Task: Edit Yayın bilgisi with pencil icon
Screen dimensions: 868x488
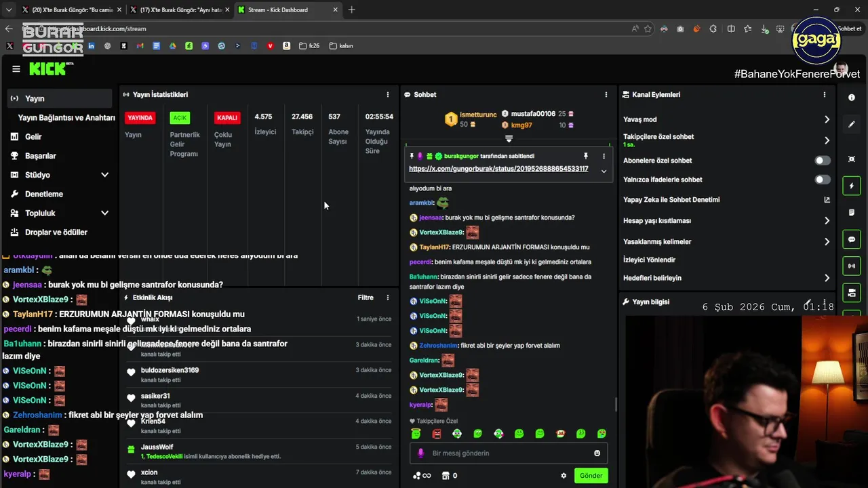Action: pyautogui.click(x=808, y=302)
